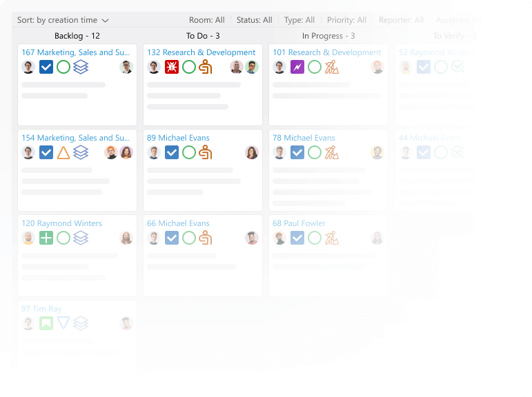Click the to-do status icon on card 66
532x397 pixels.
pyautogui.click(x=206, y=238)
